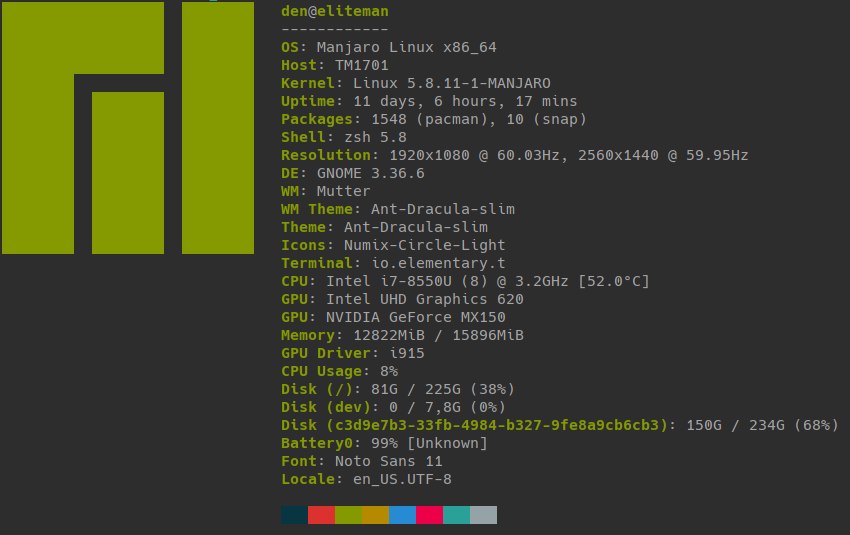Select the Theme line (not WM Theme) Ant-Dracula-slim
Image resolution: width=850 pixels, height=535 pixels.
384,227
